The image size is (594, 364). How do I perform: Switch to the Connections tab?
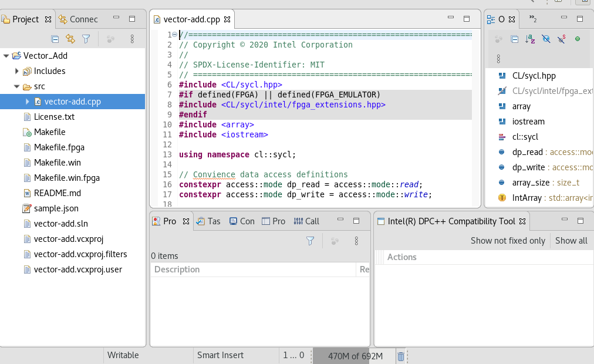pyautogui.click(x=77, y=19)
